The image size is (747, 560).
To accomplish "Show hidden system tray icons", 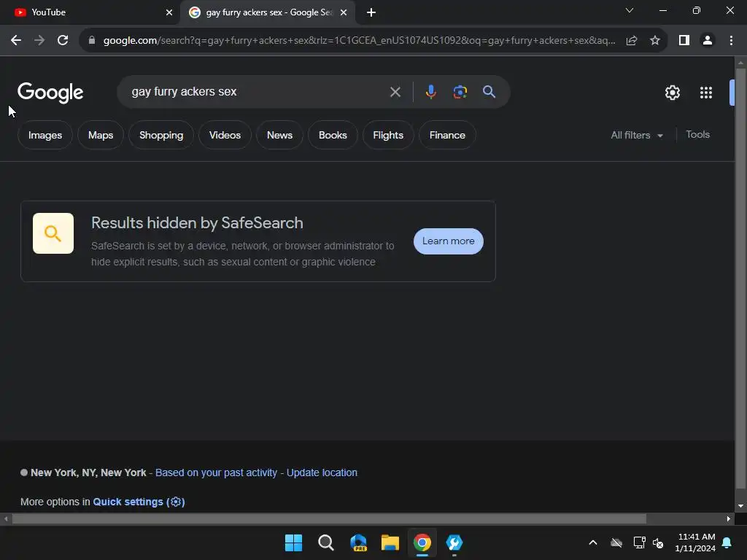I will click(x=593, y=542).
